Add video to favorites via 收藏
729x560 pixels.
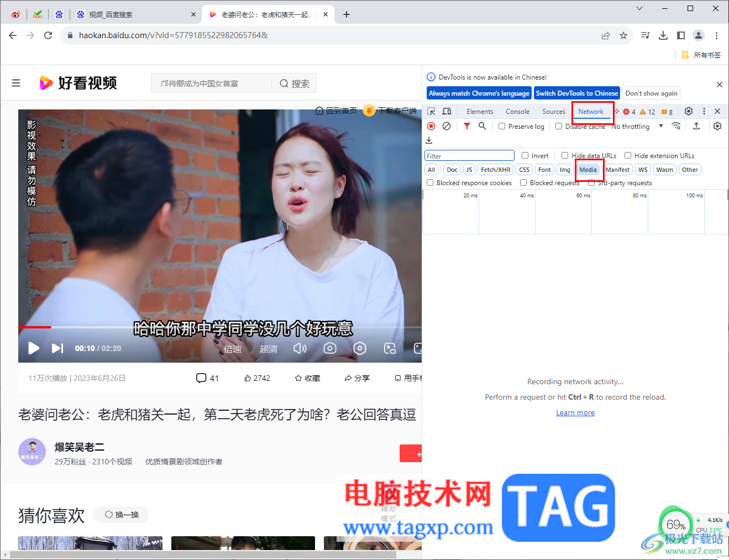(307, 378)
